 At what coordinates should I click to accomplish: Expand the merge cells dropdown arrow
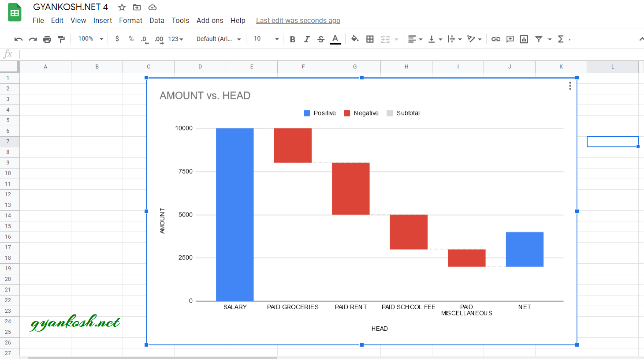396,39
